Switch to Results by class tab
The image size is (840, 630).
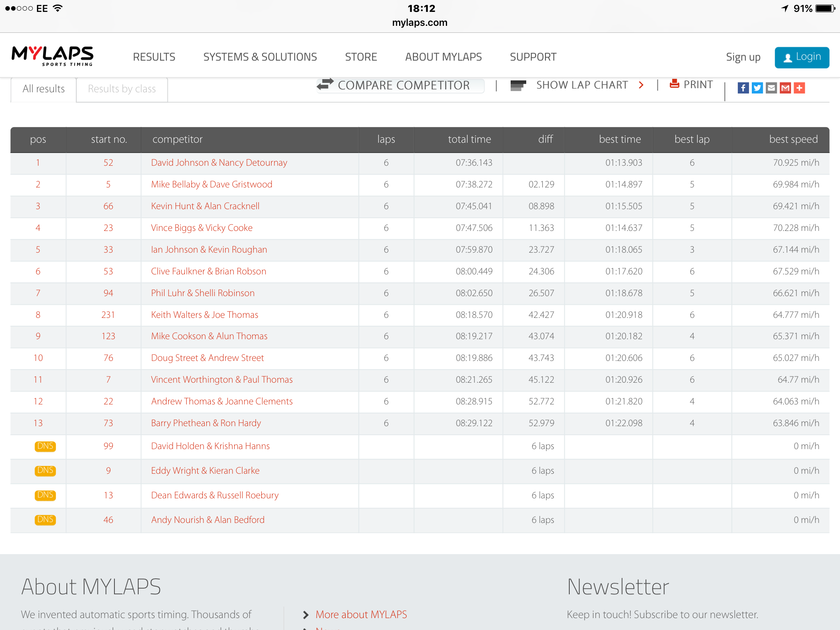point(122,89)
